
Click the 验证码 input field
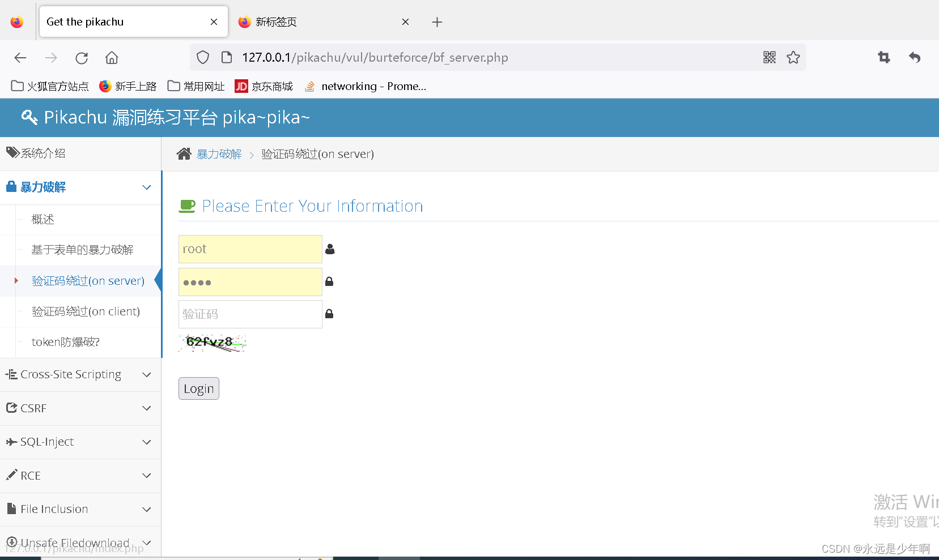pos(250,314)
